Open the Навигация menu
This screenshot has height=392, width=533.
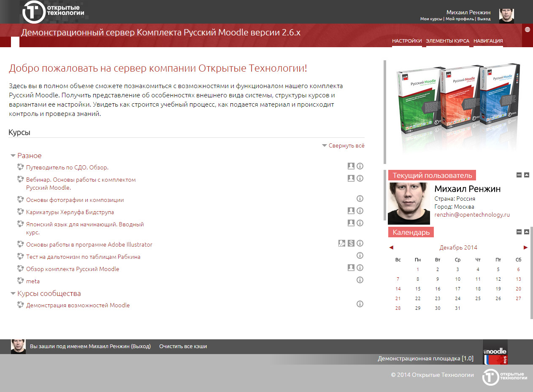[488, 41]
